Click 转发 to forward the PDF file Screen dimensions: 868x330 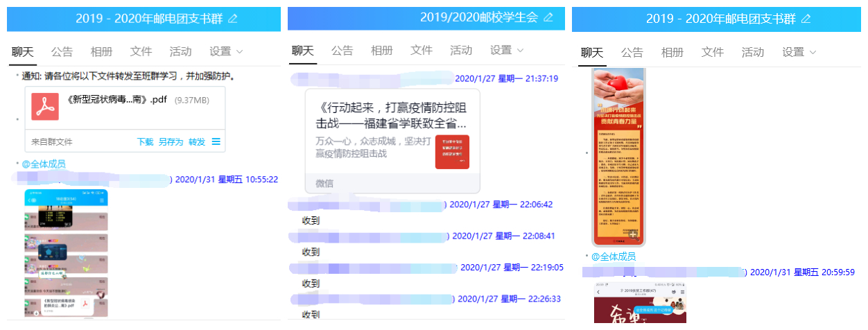[x=197, y=141]
